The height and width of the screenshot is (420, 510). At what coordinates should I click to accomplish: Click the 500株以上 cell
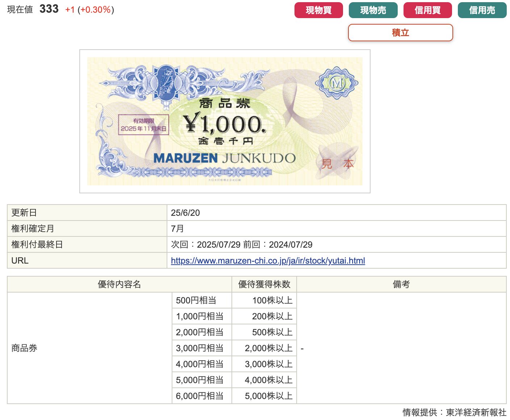click(x=264, y=332)
